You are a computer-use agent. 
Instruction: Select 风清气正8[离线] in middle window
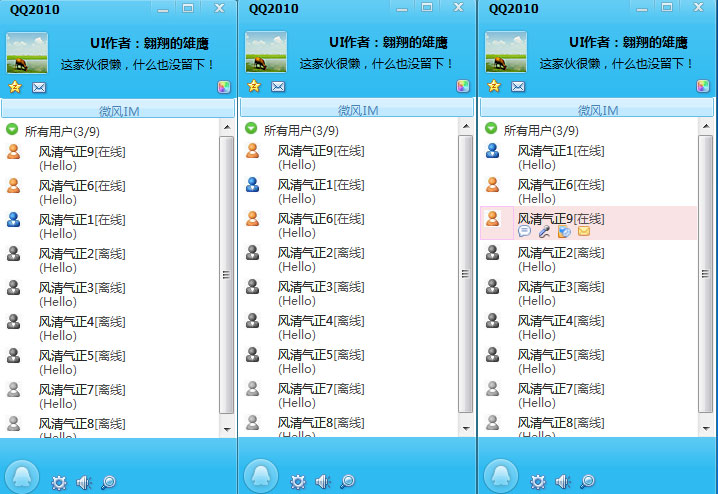(x=349, y=425)
